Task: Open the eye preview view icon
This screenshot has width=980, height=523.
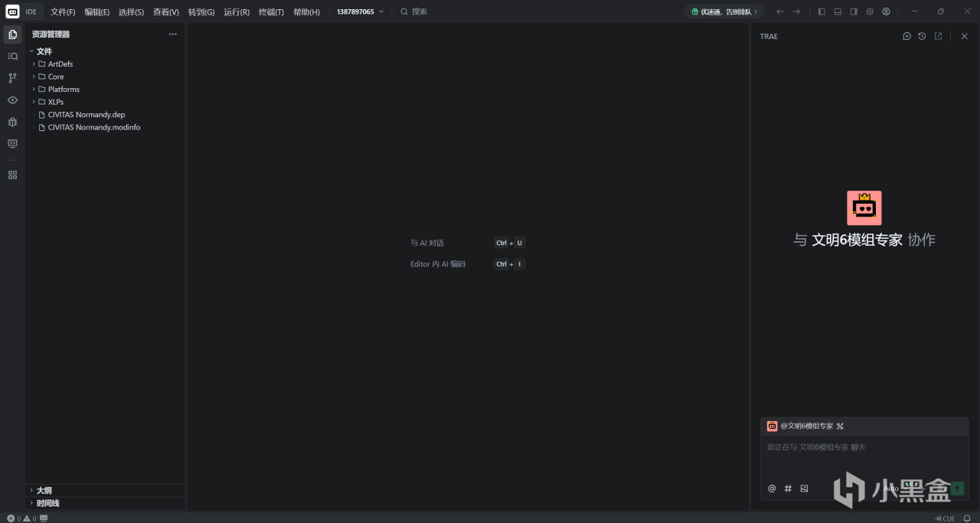Action: 12,100
